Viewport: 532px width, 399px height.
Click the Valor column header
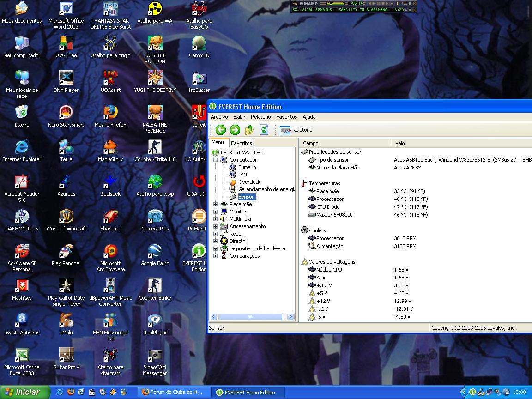(x=461, y=143)
